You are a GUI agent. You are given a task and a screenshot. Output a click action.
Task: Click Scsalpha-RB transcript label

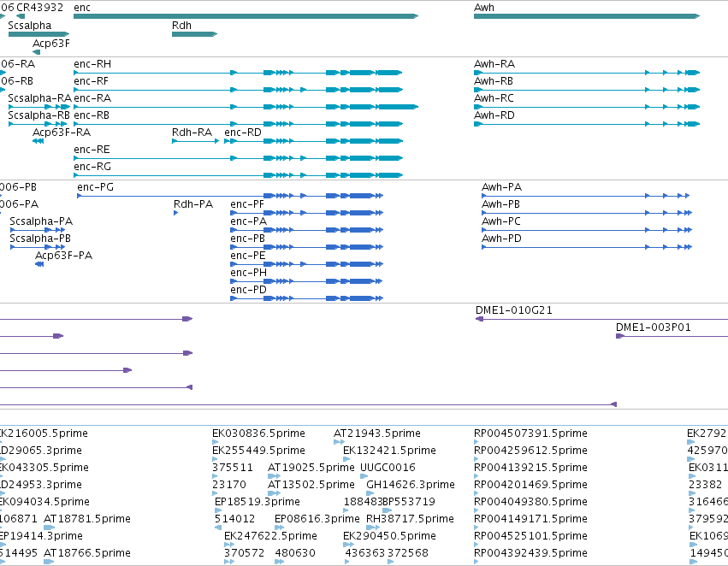click(x=39, y=115)
